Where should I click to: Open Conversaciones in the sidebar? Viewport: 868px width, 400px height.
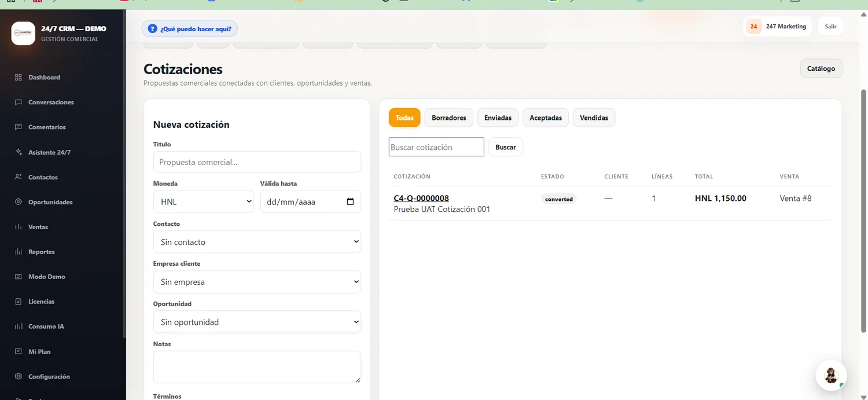coord(51,102)
